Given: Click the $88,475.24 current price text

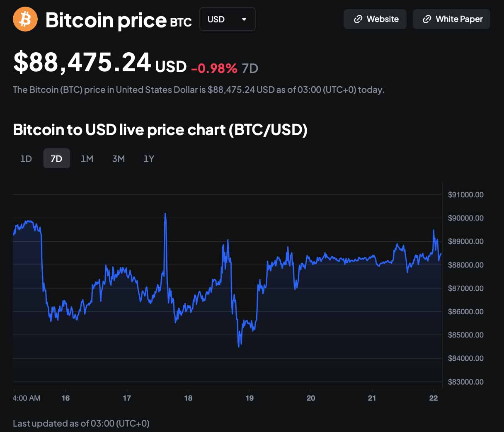Looking at the screenshot, I should point(82,63).
